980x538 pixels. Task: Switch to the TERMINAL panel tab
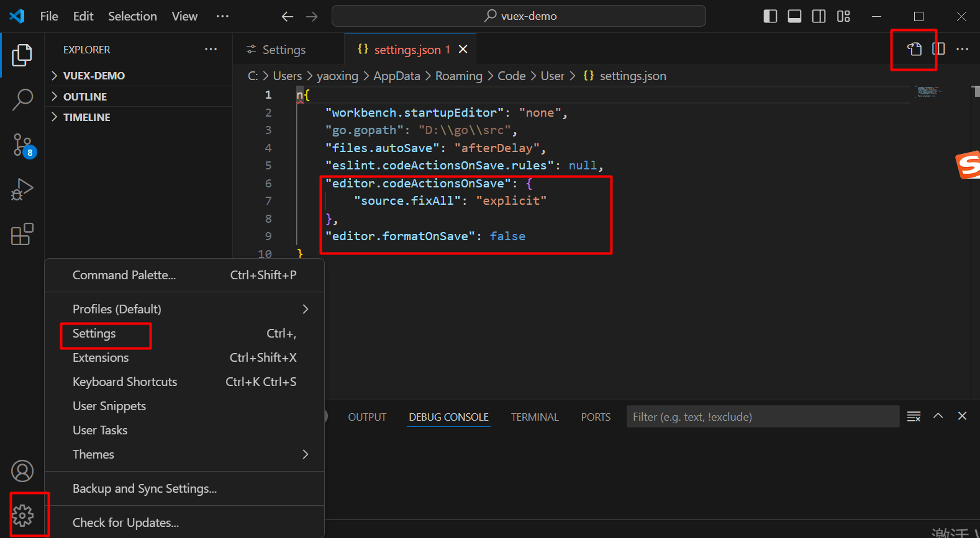click(535, 417)
